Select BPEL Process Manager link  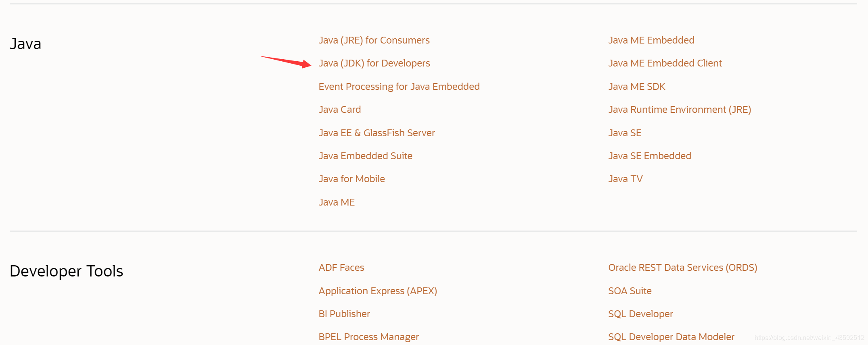tap(368, 337)
